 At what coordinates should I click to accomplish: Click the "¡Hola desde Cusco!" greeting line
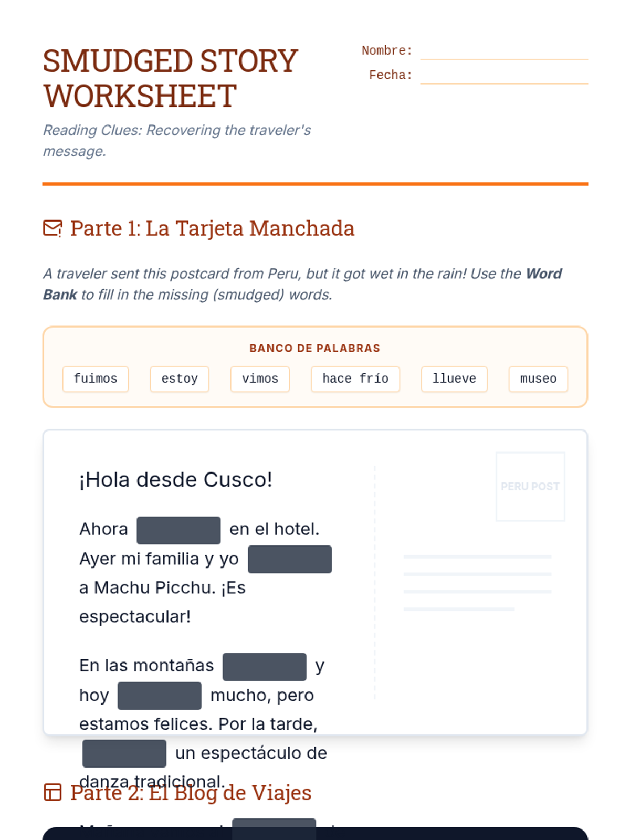(x=176, y=480)
